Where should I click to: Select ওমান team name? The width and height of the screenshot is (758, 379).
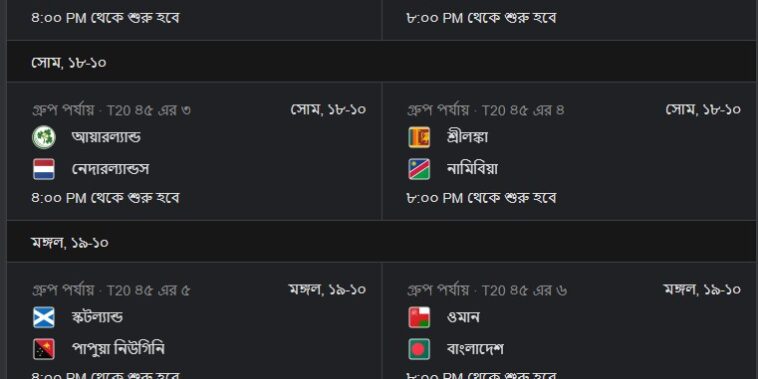[463, 318]
